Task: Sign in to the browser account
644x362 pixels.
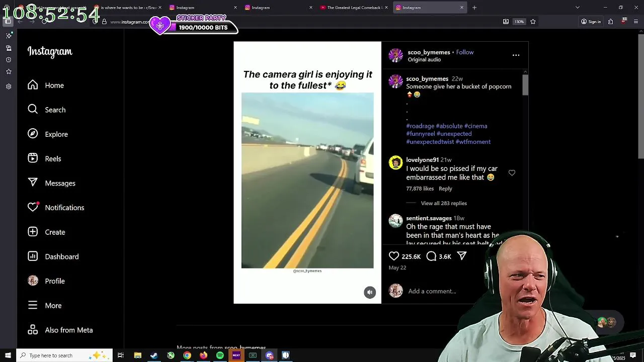Action: pos(591,22)
